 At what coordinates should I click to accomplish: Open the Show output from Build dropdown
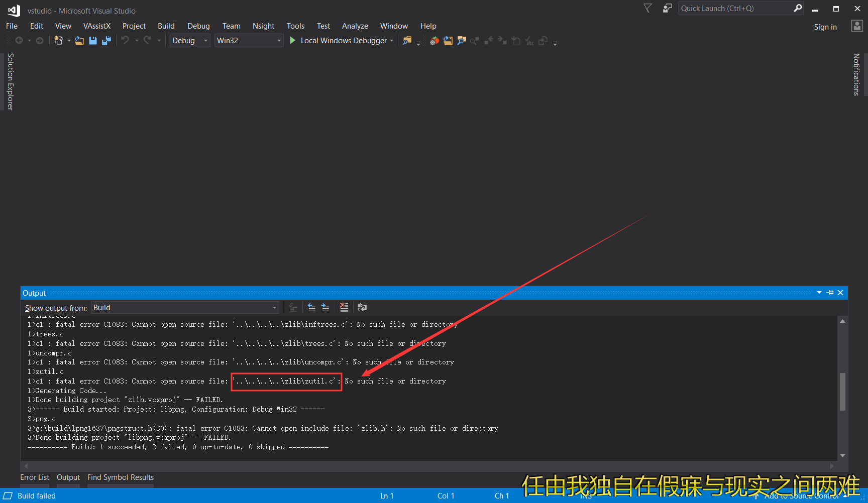(x=185, y=308)
